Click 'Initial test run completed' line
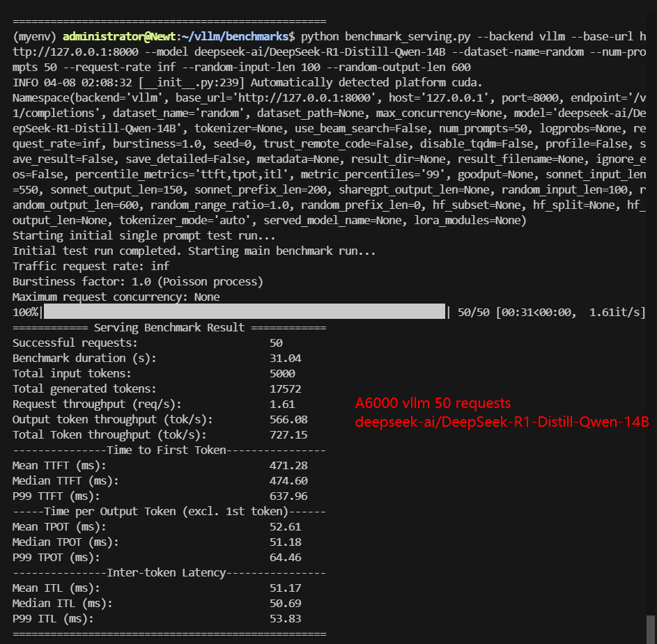This screenshot has width=657, height=644. point(194,251)
